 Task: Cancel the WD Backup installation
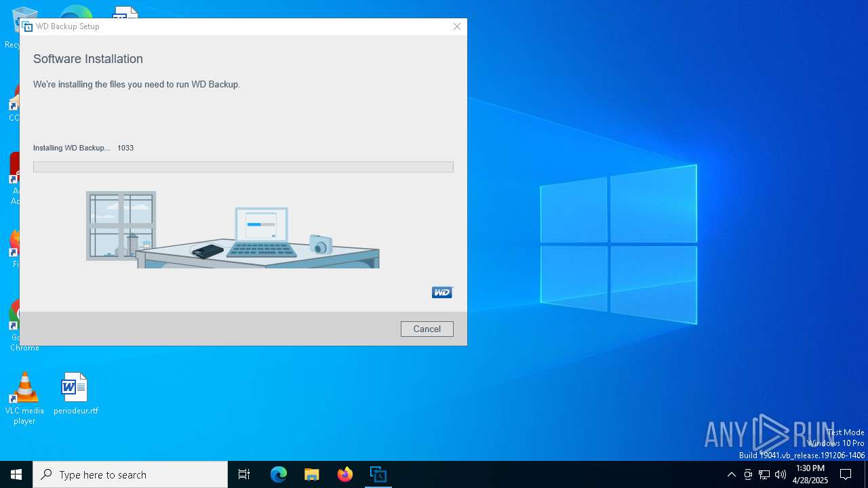click(x=427, y=329)
